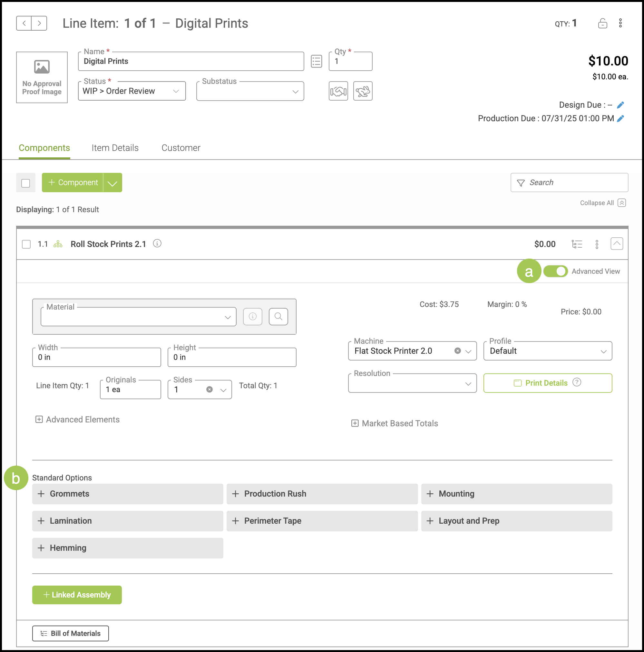644x652 pixels.
Task: Check the Roll Stock Prints 2.1 checkbox
Action: [26, 244]
